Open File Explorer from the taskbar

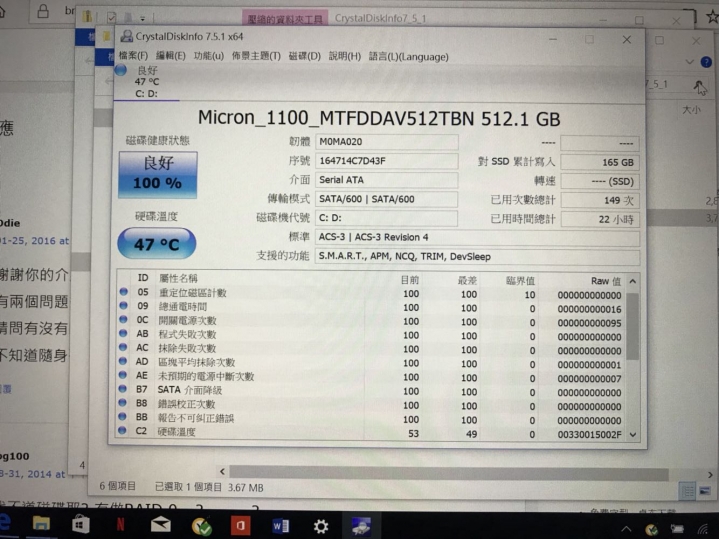click(41, 524)
